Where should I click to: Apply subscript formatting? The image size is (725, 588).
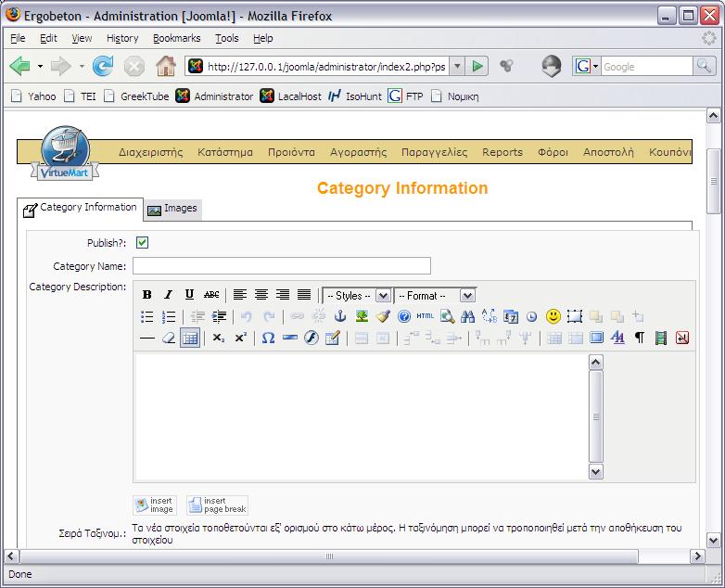click(219, 339)
